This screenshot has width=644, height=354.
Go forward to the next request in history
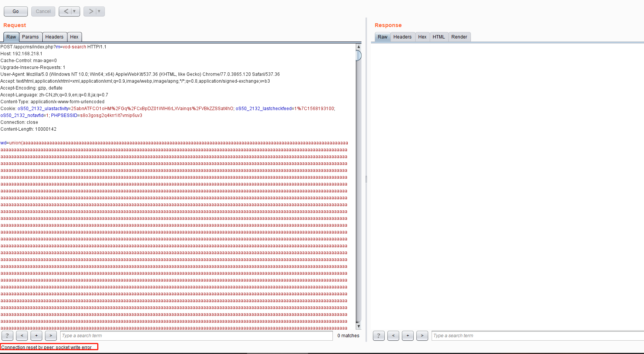(90, 11)
